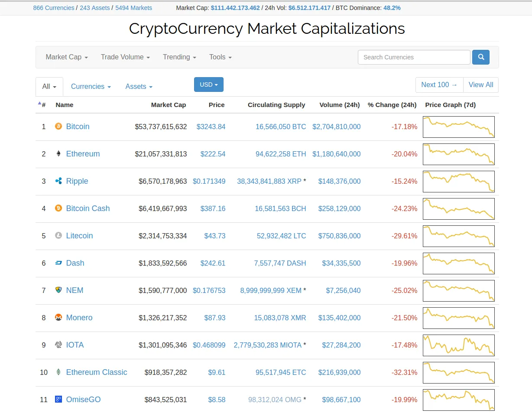Click the Dash logo icon
Viewport: 532px width, 413px height.
pos(58,263)
